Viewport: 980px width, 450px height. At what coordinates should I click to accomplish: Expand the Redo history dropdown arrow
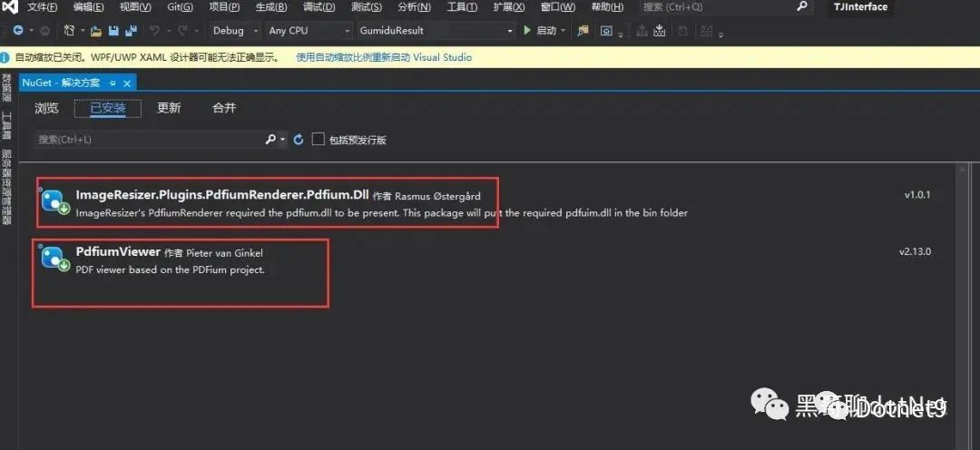196,30
